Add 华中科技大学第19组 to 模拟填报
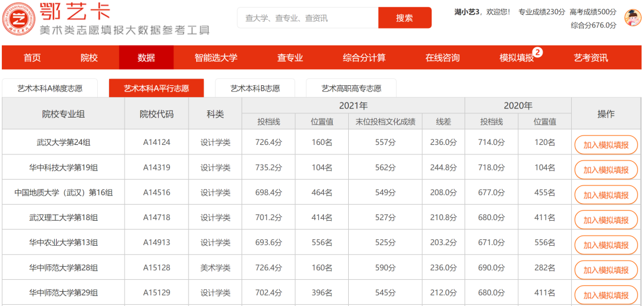The width and height of the screenshot is (644, 306). point(606,169)
